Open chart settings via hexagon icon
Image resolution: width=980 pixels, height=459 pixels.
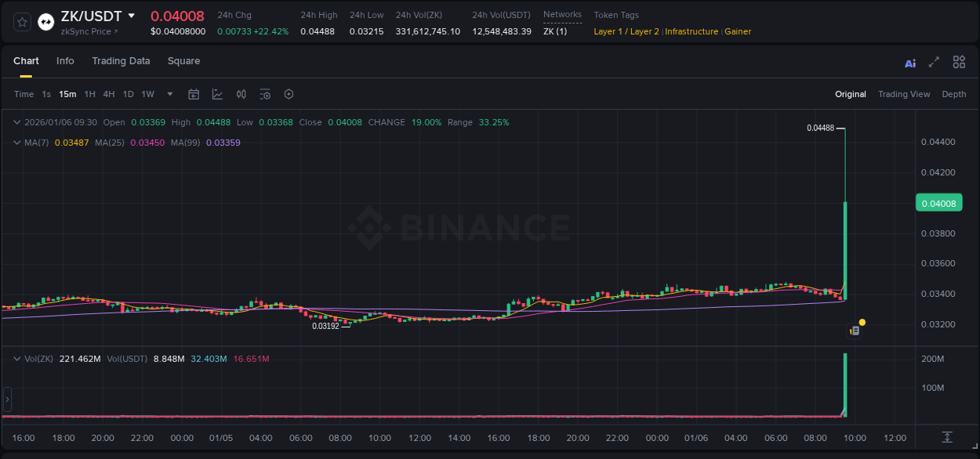click(x=289, y=94)
